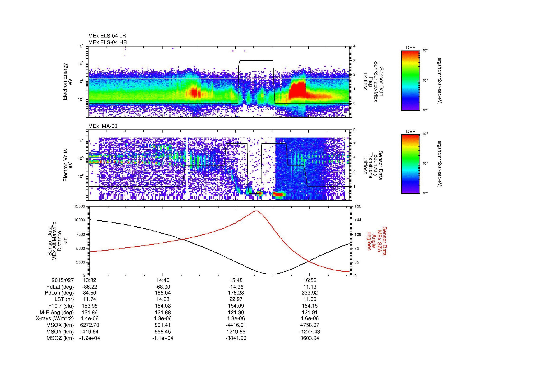
Task: Click the time tick 15:48
Action: click(236, 280)
